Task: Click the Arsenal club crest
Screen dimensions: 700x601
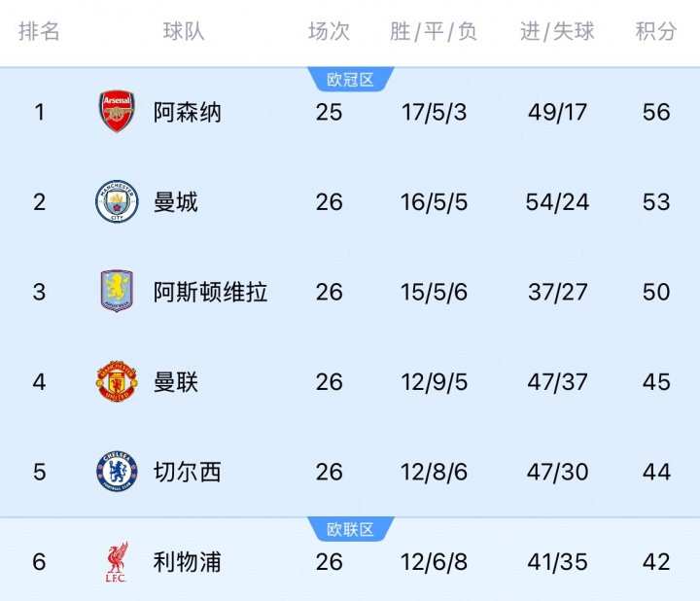Action: [x=117, y=112]
